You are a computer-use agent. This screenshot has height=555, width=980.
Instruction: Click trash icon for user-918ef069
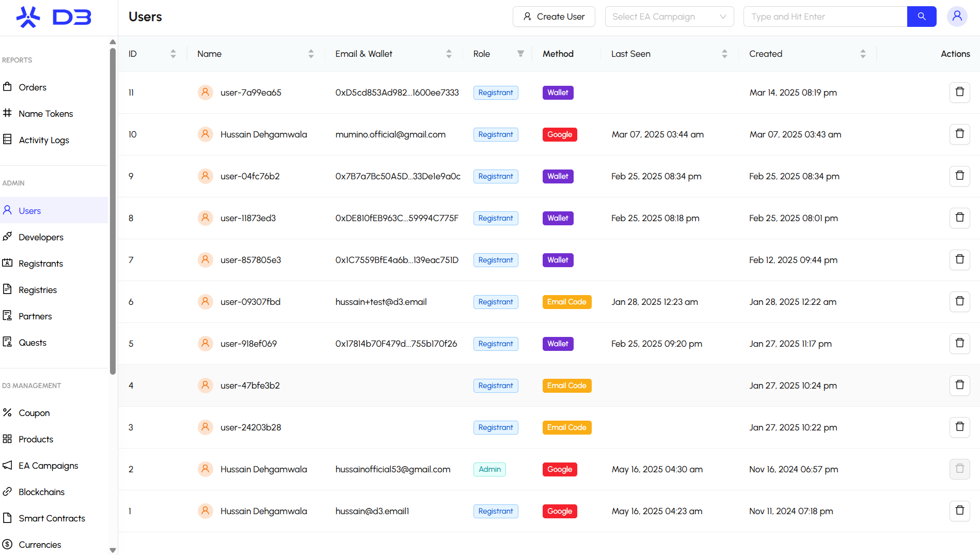click(x=960, y=343)
